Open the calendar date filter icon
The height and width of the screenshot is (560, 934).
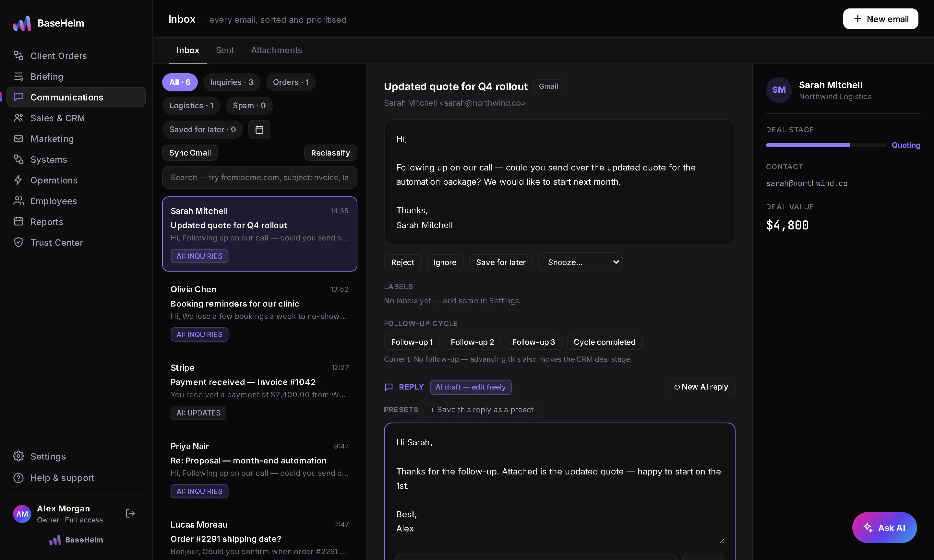click(x=259, y=129)
